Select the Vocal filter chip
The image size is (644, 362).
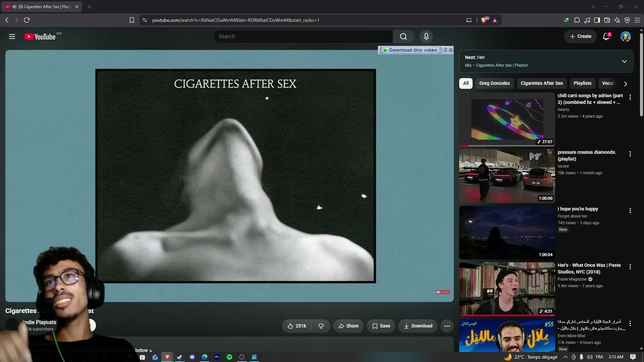(608, 83)
